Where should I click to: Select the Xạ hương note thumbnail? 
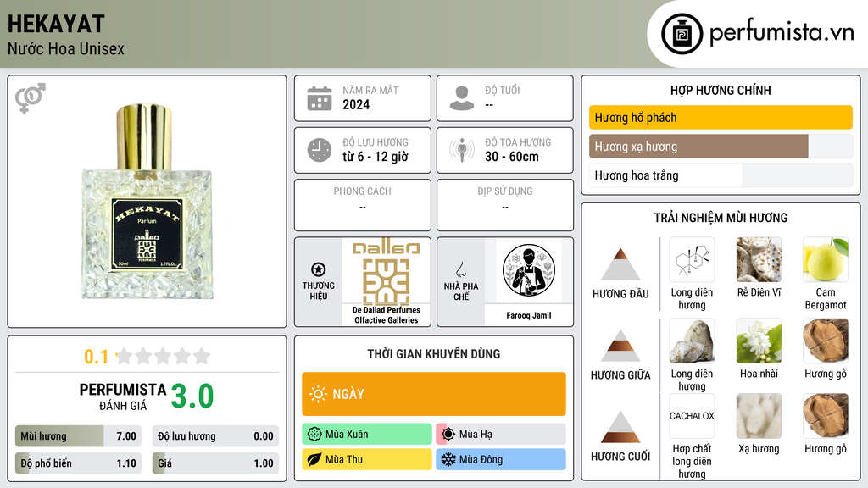tap(759, 416)
